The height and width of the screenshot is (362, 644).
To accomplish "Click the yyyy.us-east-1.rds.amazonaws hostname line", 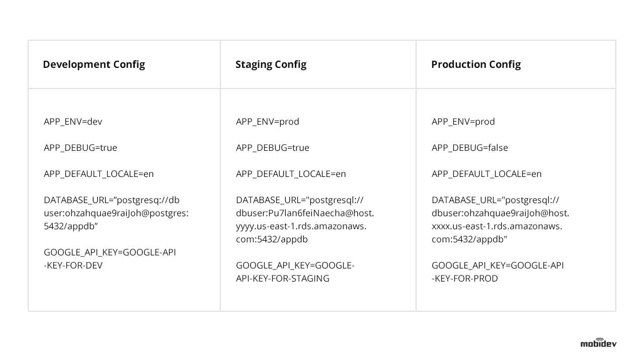I will [x=301, y=226].
